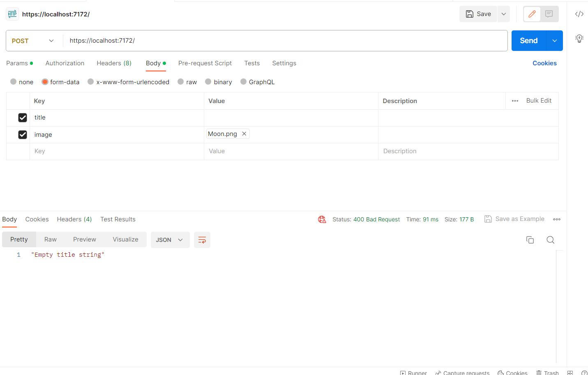
Task: Uncheck the title form-data row
Action: click(22, 117)
